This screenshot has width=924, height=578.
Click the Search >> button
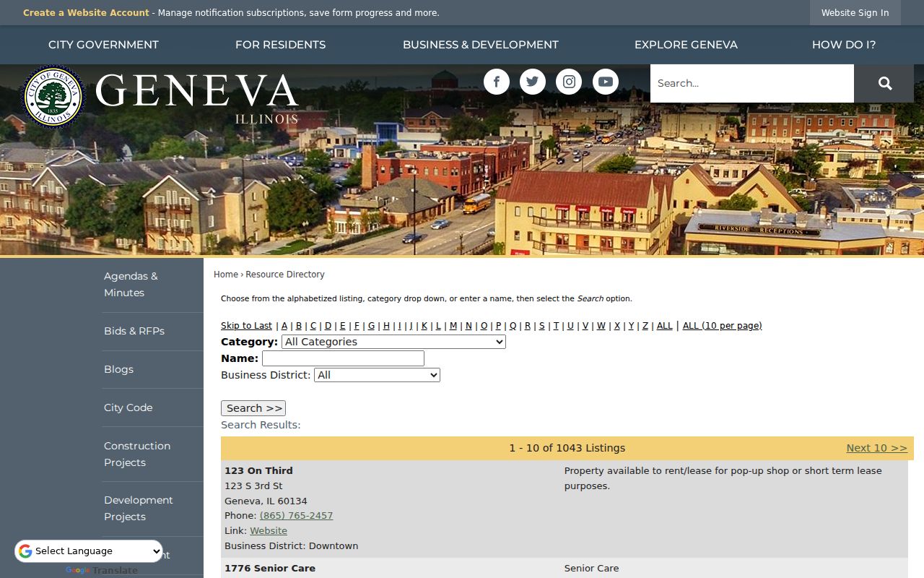point(253,408)
